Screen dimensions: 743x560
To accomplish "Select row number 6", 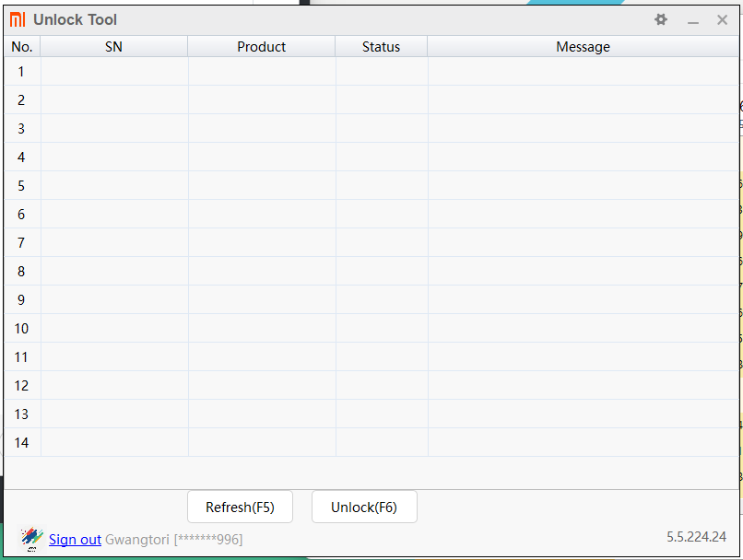I will 371,214.
